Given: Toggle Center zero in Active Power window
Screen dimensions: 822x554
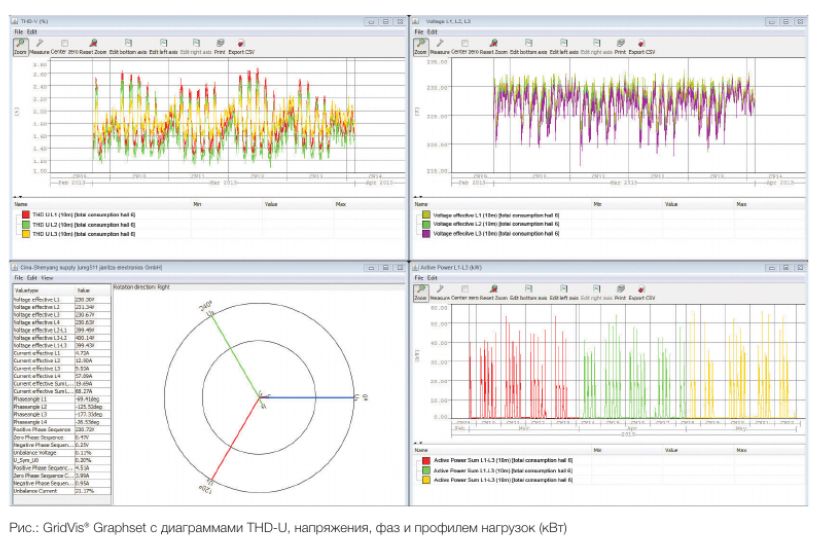Looking at the screenshot, I should pos(465,289).
